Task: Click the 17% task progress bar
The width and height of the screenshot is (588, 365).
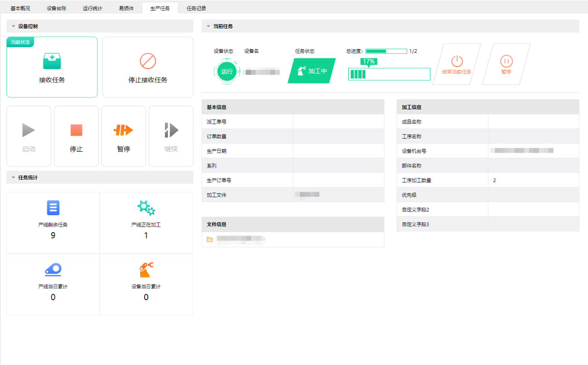Action: click(389, 74)
